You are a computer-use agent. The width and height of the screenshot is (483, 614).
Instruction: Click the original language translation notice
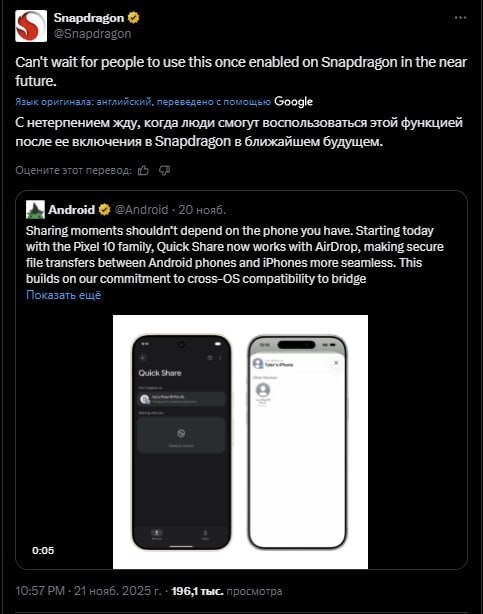[143, 102]
